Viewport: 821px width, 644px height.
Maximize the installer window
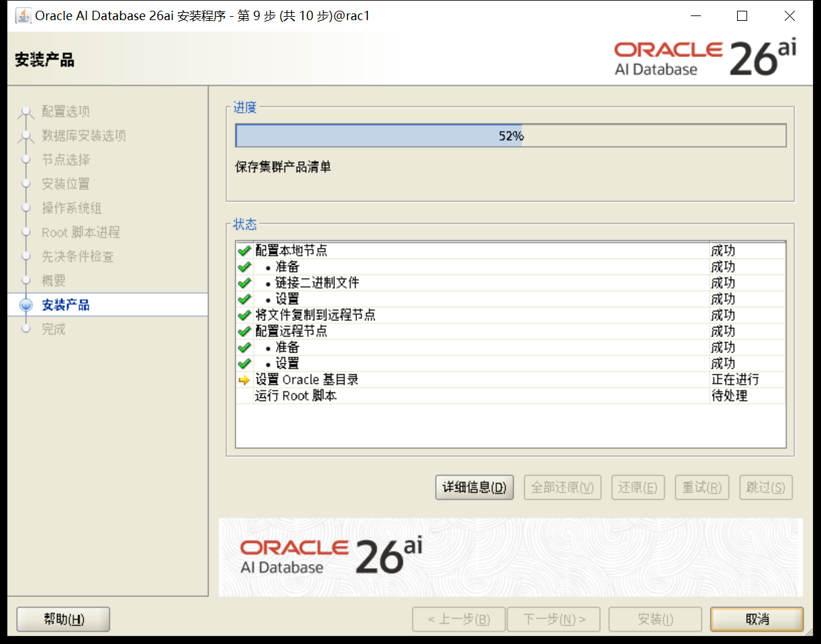click(x=742, y=16)
